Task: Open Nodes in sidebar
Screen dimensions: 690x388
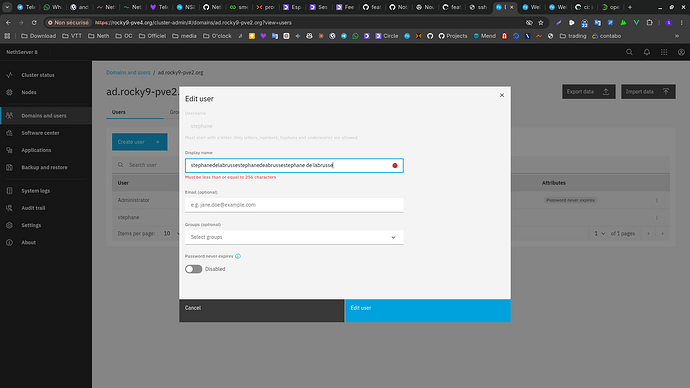Action: click(46, 92)
